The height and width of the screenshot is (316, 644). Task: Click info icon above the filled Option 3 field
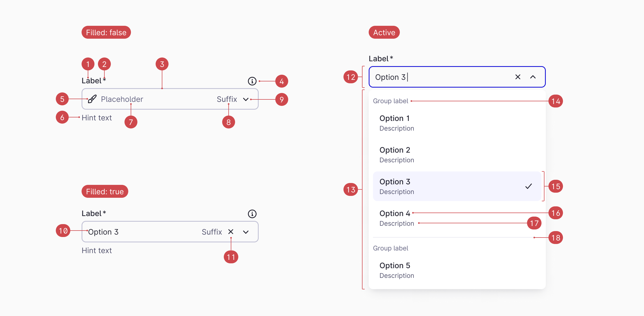click(252, 214)
